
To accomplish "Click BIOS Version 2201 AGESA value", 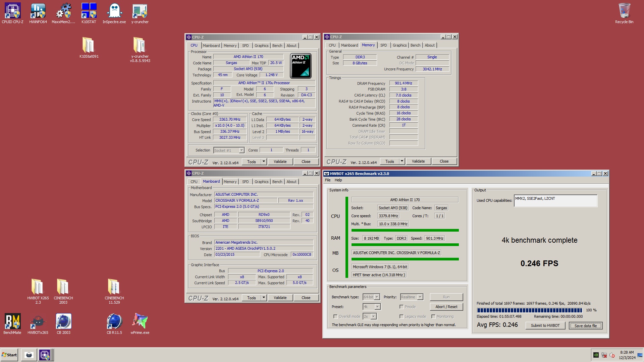I will [264, 248].
